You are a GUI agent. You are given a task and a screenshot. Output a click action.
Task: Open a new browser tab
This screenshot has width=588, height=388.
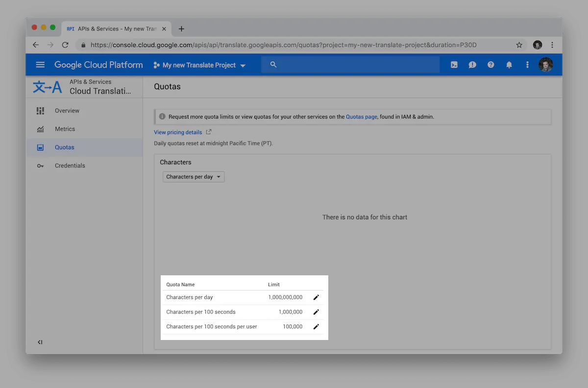181,29
